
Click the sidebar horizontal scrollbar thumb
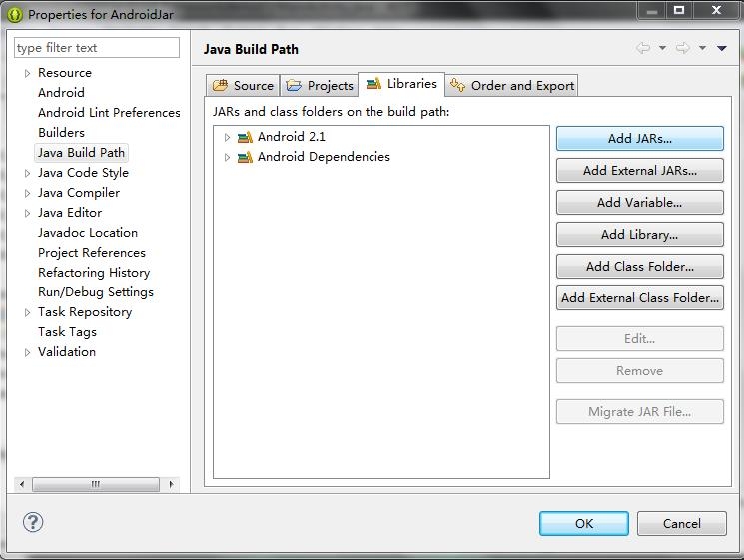(x=96, y=484)
